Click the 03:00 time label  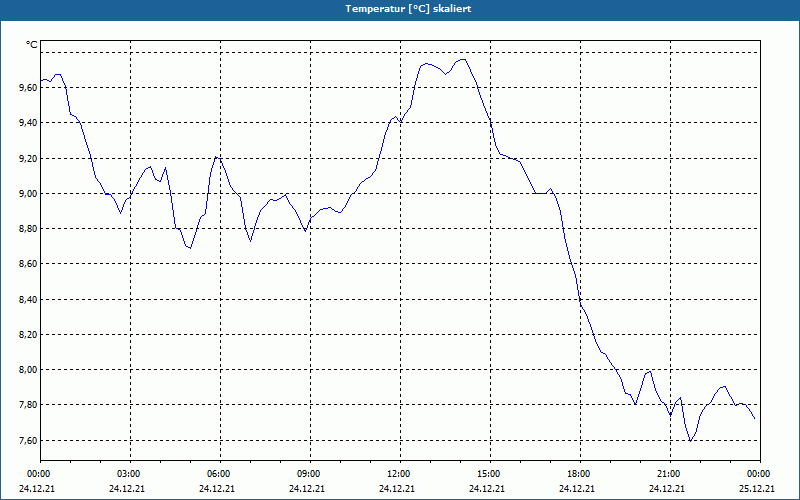point(131,474)
